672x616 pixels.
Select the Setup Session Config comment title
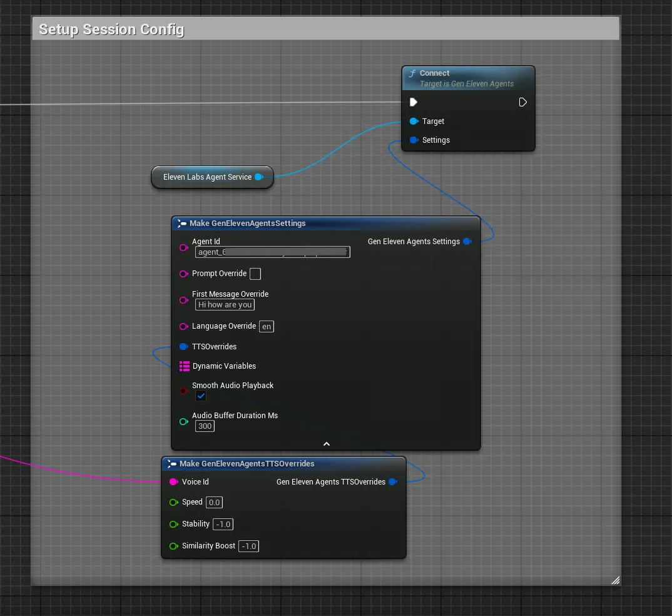pos(112,29)
